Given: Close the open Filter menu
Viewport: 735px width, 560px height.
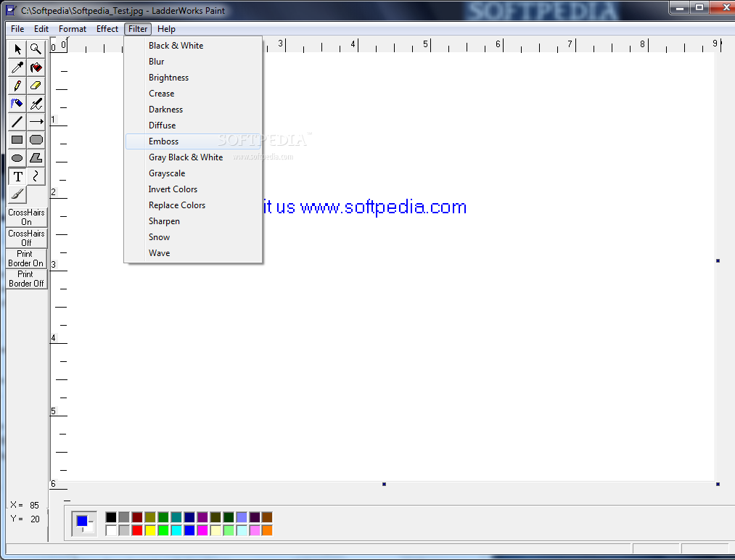Looking at the screenshot, I should [138, 28].
